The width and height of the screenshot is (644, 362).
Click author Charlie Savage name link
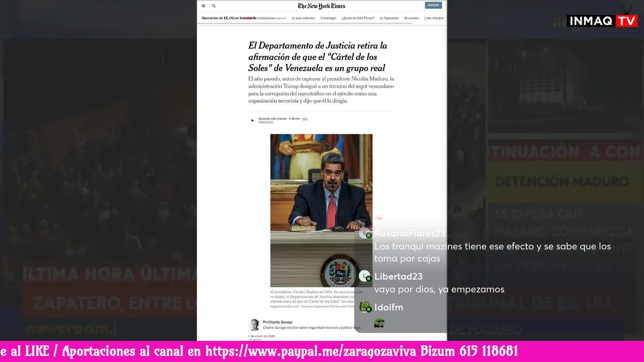(x=280, y=322)
